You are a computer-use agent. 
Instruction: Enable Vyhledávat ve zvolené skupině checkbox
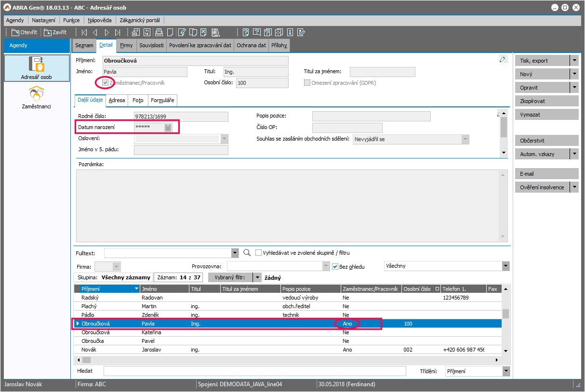259,253
